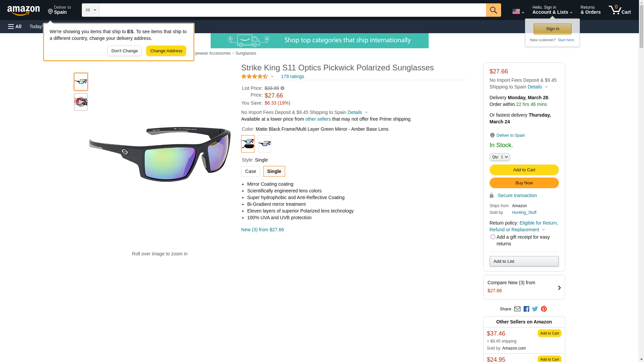Select the Case style option

pyautogui.click(x=251, y=171)
